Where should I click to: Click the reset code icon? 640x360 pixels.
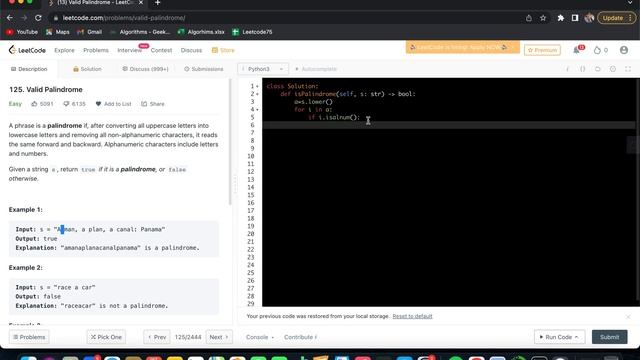598,69
